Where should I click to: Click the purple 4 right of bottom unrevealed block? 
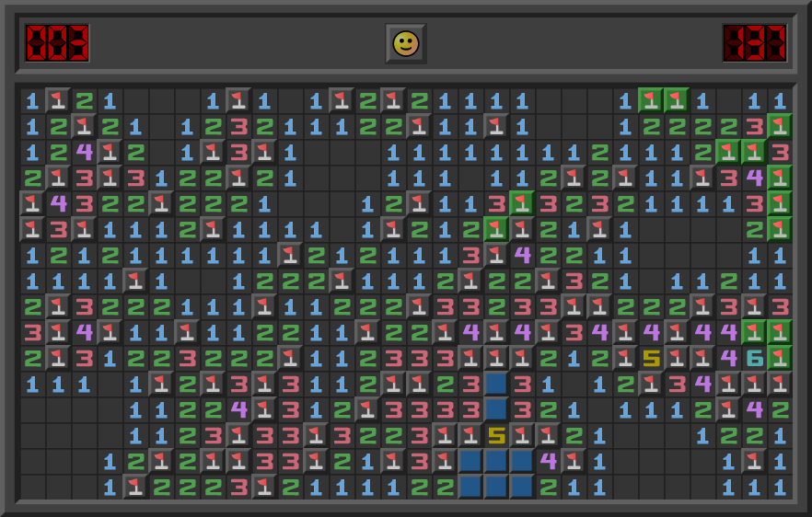[x=548, y=461]
